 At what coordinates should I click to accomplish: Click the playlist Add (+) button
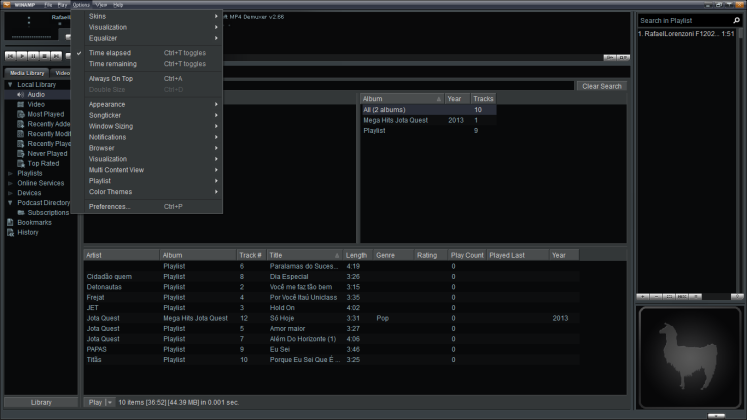click(x=643, y=296)
